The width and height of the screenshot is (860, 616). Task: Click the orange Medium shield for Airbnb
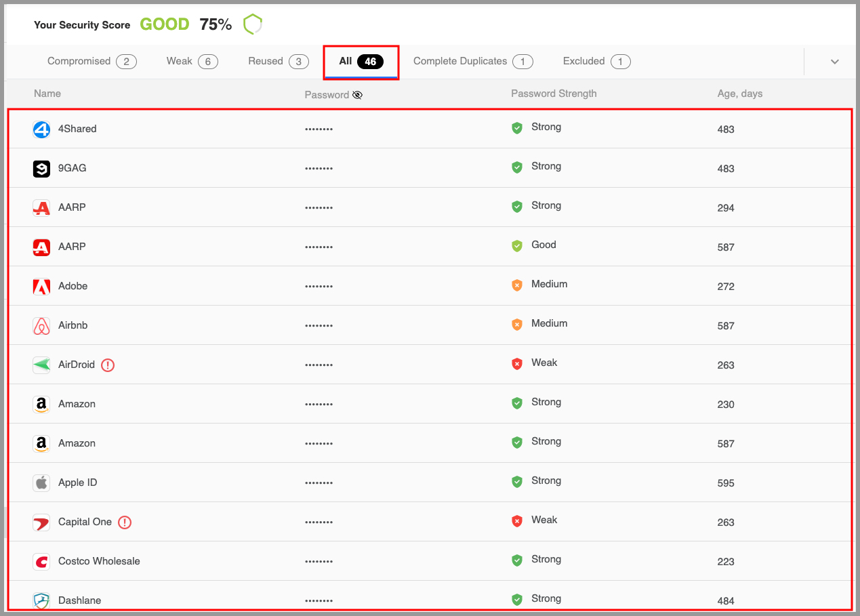[x=517, y=325]
